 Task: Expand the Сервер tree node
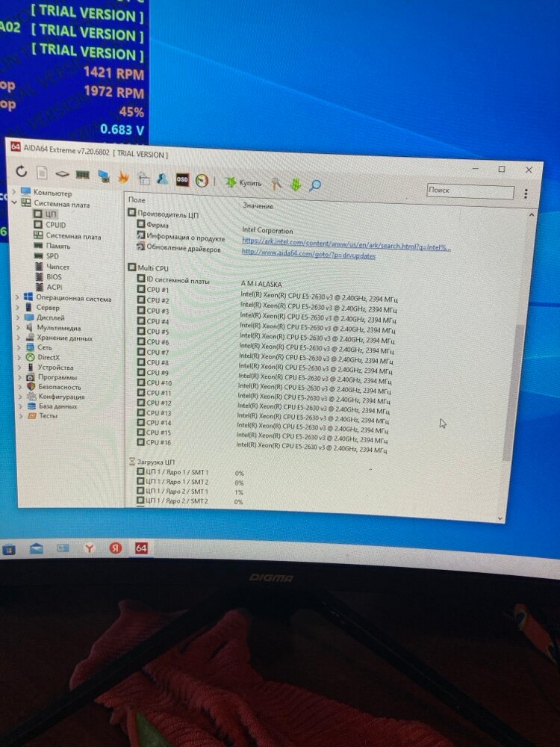coord(18,307)
